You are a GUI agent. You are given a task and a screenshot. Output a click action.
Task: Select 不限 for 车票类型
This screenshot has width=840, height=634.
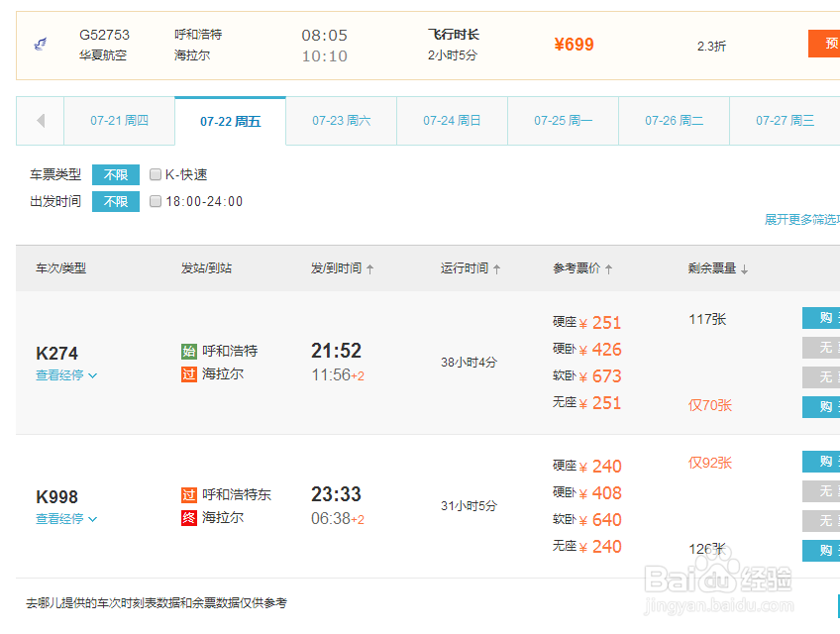pos(116,175)
